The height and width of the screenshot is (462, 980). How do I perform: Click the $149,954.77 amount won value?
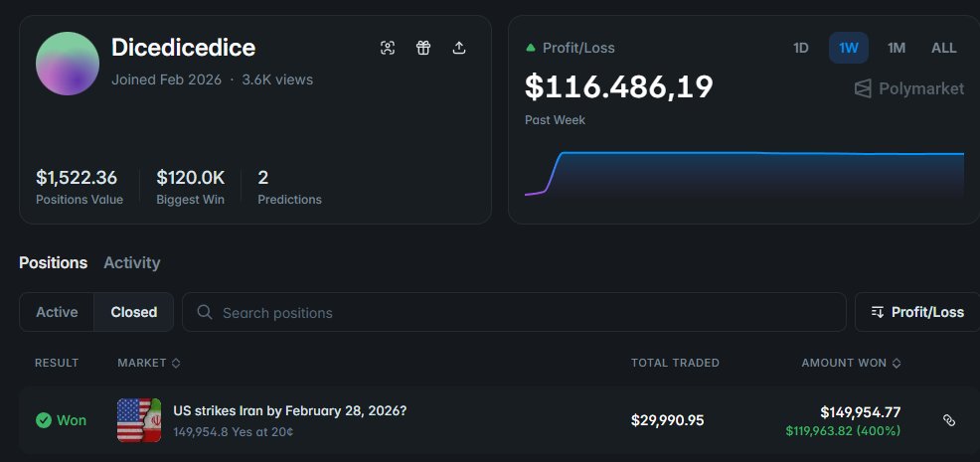861,412
